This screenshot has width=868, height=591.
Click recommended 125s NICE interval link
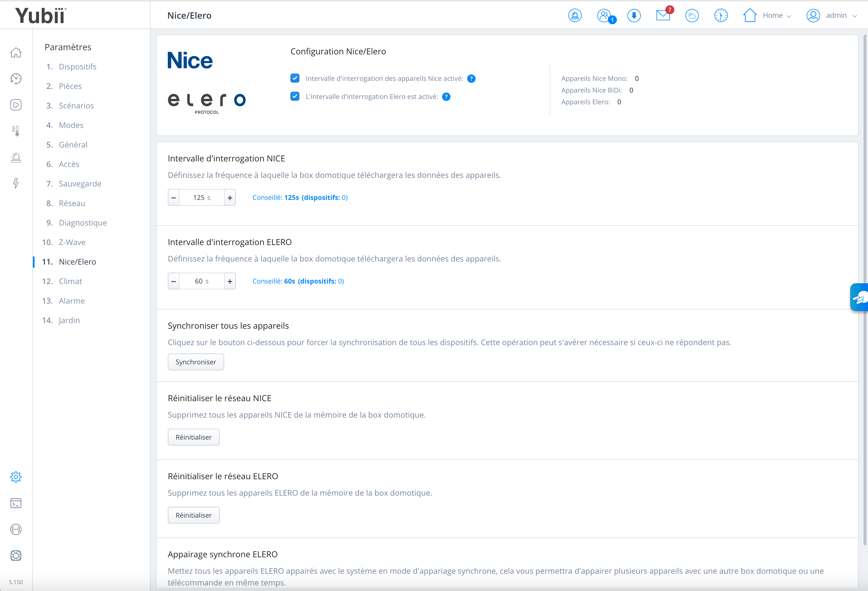point(300,198)
